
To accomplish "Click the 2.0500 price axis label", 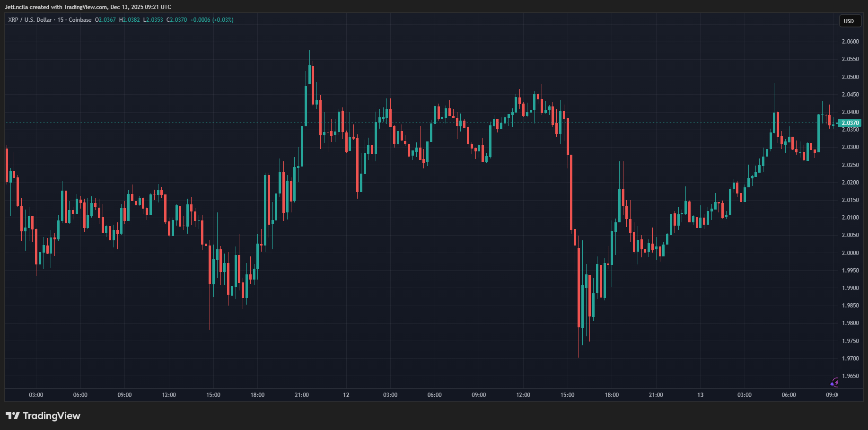I will click(x=850, y=77).
